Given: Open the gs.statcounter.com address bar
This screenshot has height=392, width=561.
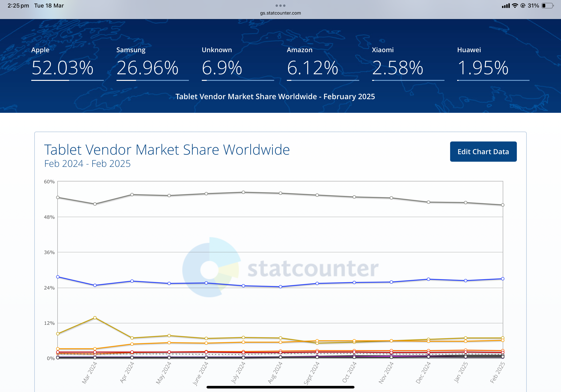Looking at the screenshot, I should coord(280,13).
